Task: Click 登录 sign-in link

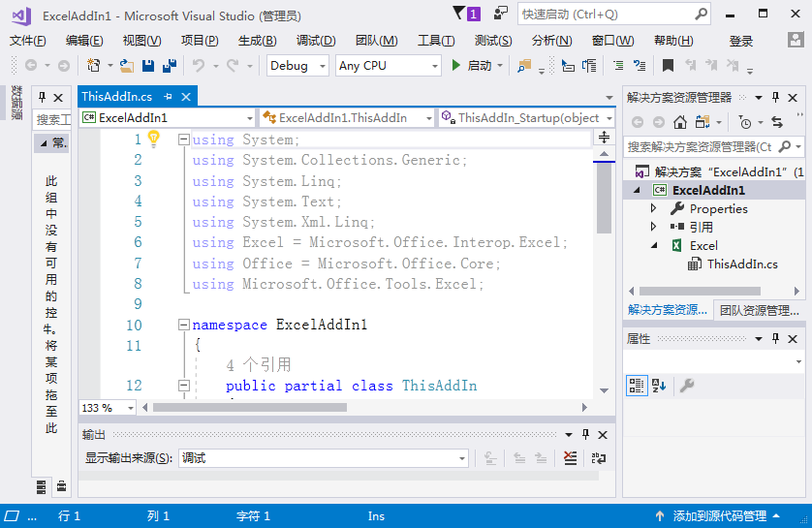Action: (740, 41)
